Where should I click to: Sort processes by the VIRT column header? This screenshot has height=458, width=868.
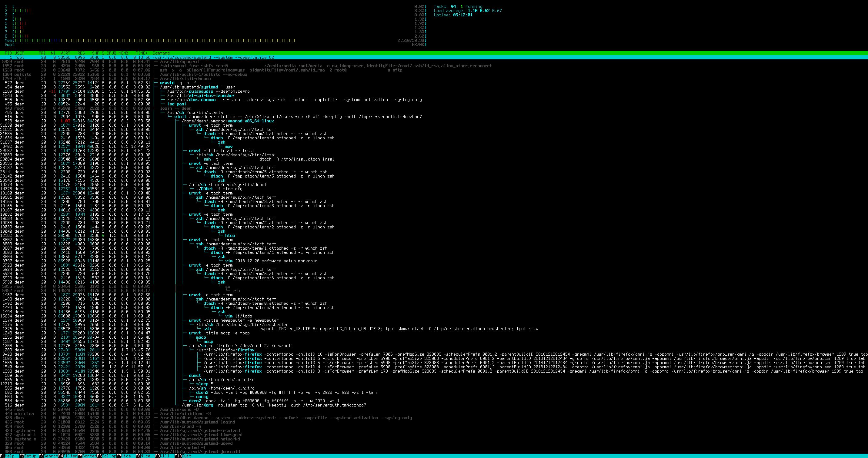pos(66,53)
